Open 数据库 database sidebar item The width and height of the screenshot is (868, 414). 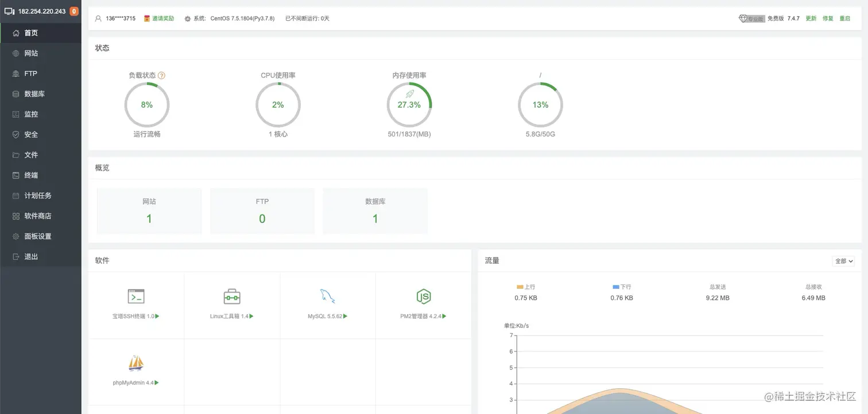point(41,94)
